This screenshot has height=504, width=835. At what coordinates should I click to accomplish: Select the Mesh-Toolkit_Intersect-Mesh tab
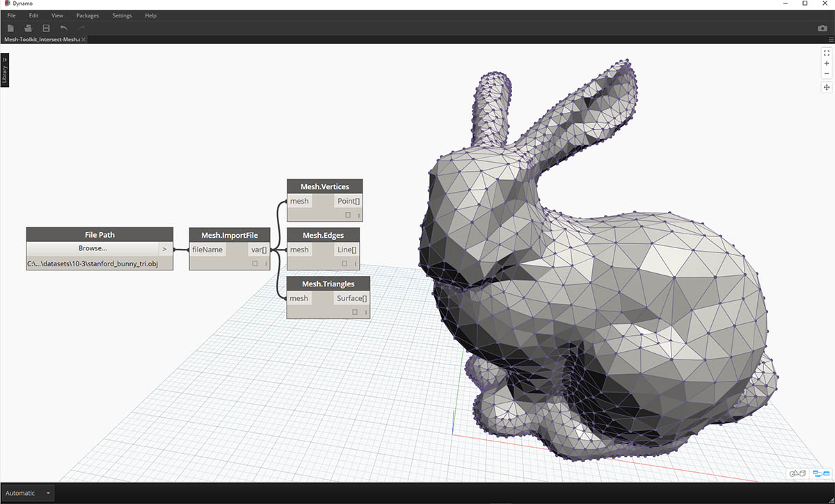(x=40, y=40)
